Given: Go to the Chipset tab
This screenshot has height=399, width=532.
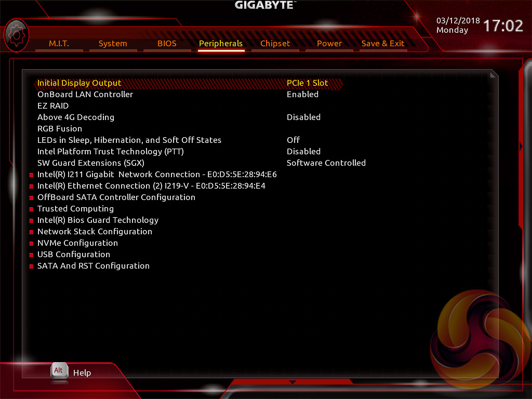Looking at the screenshot, I should tap(275, 44).
